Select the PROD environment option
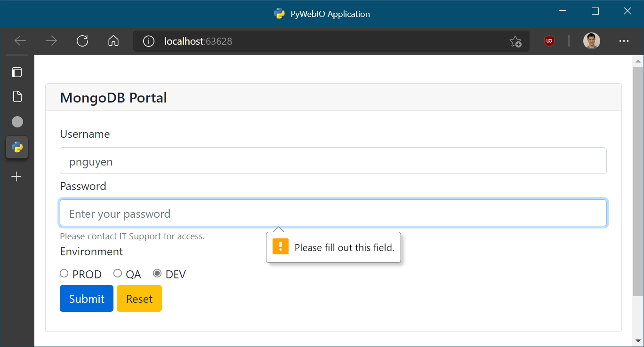 pos(64,273)
